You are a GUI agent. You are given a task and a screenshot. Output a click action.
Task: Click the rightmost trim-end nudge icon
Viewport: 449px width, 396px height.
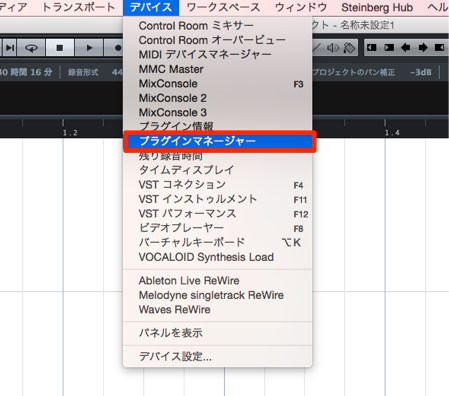(x=439, y=48)
